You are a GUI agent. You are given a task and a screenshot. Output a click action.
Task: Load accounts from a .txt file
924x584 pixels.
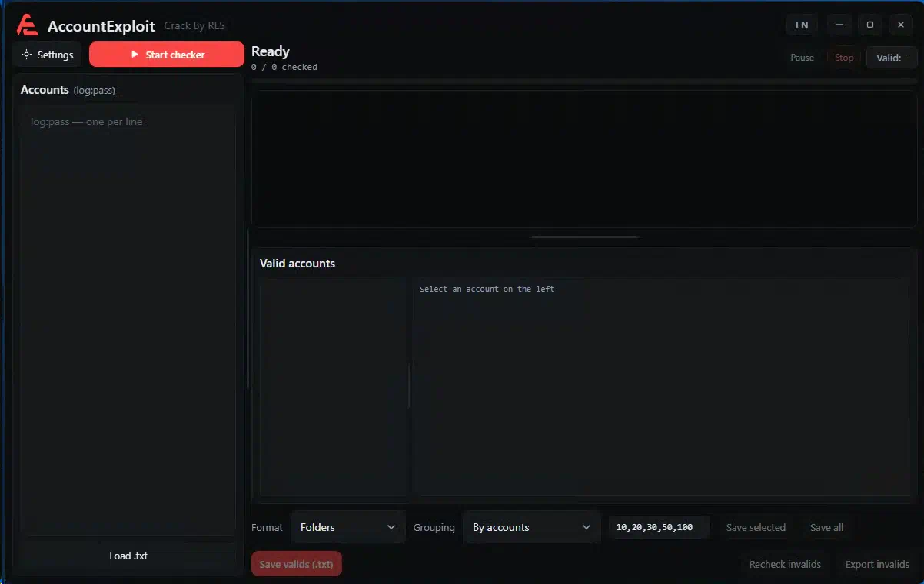[128, 556]
